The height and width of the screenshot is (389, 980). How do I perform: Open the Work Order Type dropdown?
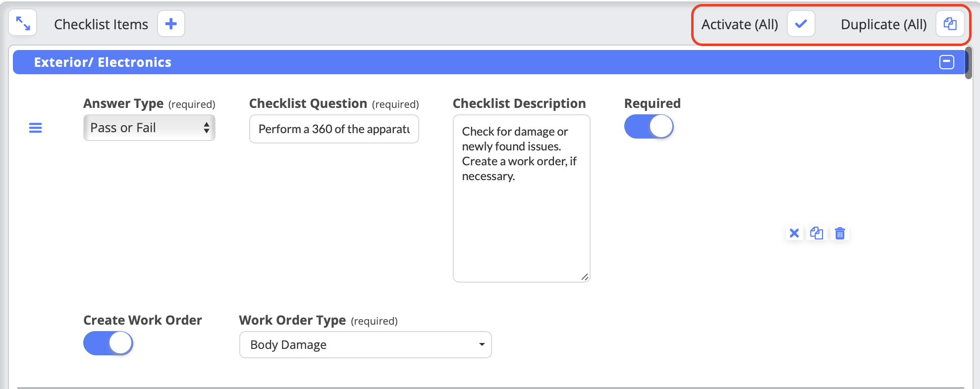click(x=365, y=344)
